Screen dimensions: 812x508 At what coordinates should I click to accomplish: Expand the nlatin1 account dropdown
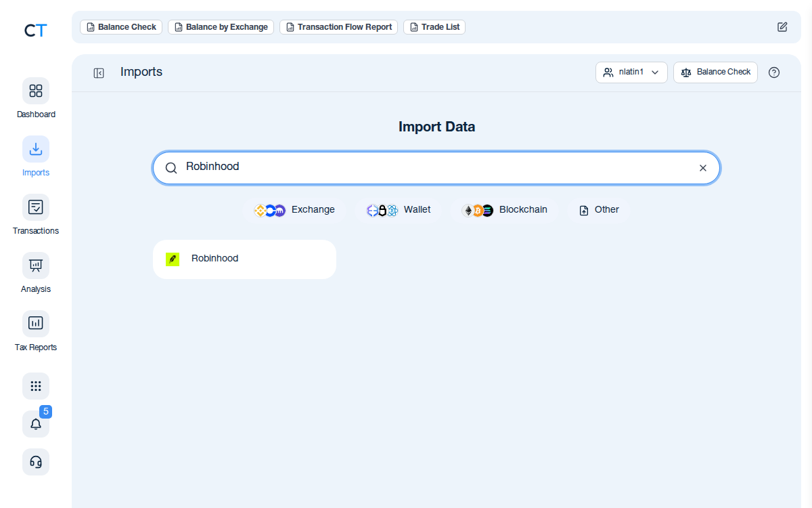click(x=631, y=72)
